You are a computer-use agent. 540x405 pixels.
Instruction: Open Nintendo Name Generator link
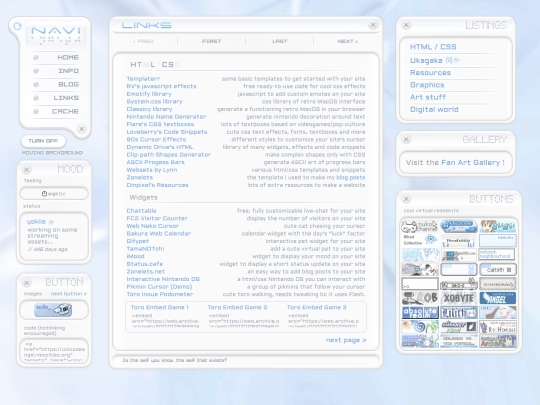[166, 117]
